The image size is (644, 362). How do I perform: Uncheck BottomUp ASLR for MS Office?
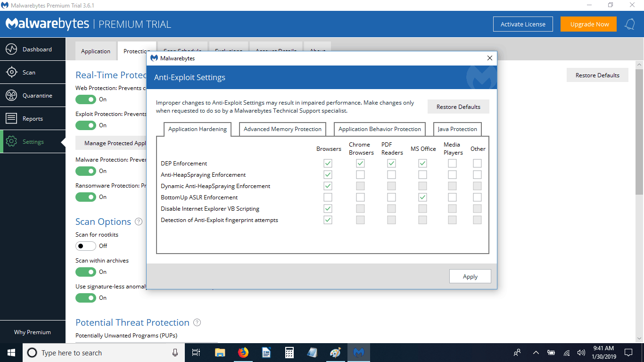tap(422, 197)
